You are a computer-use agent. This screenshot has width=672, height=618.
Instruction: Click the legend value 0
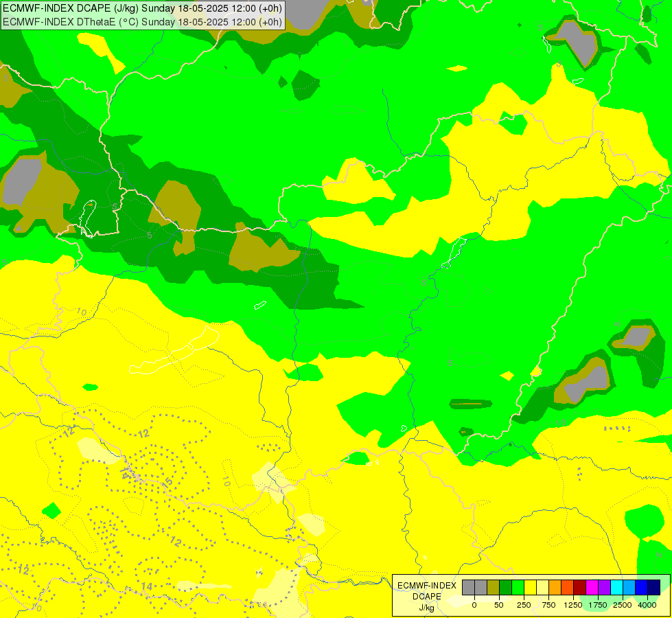(x=474, y=605)
